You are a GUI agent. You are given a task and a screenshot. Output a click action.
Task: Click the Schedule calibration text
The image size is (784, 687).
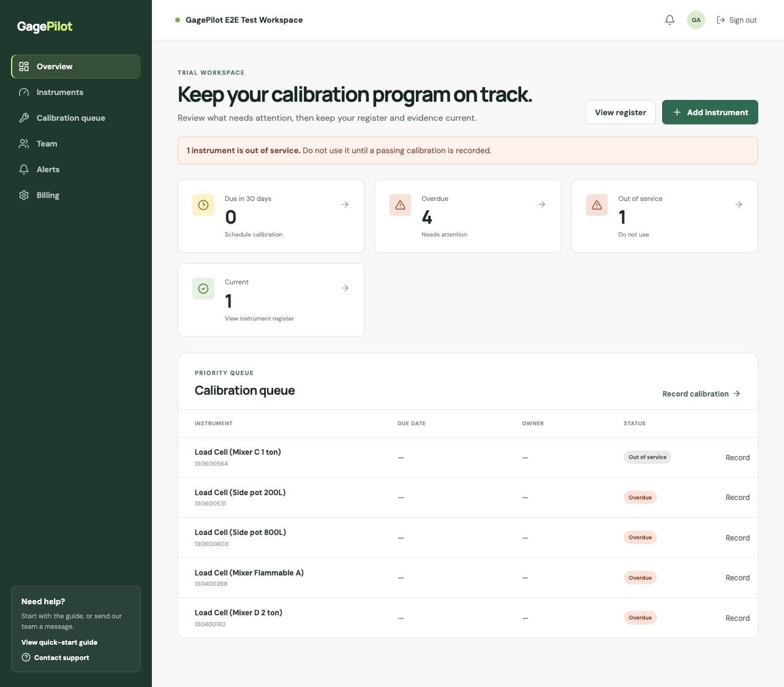(x=254, y=234)
